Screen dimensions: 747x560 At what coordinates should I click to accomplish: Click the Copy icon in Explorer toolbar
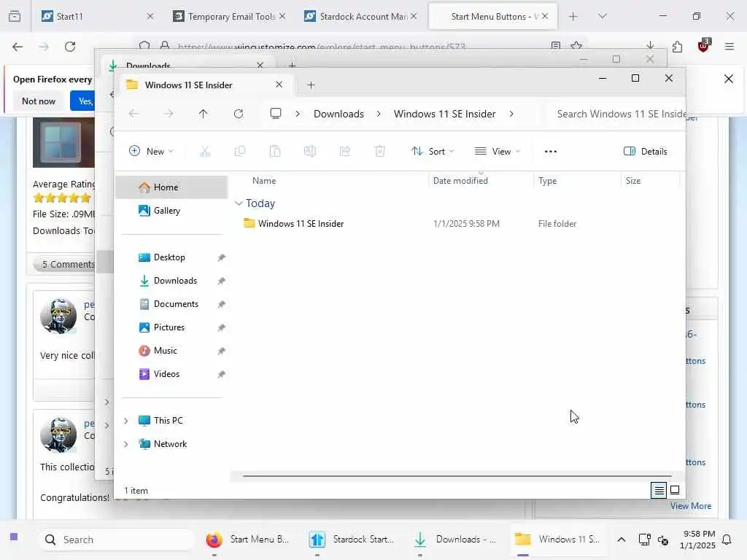[240, 152]
